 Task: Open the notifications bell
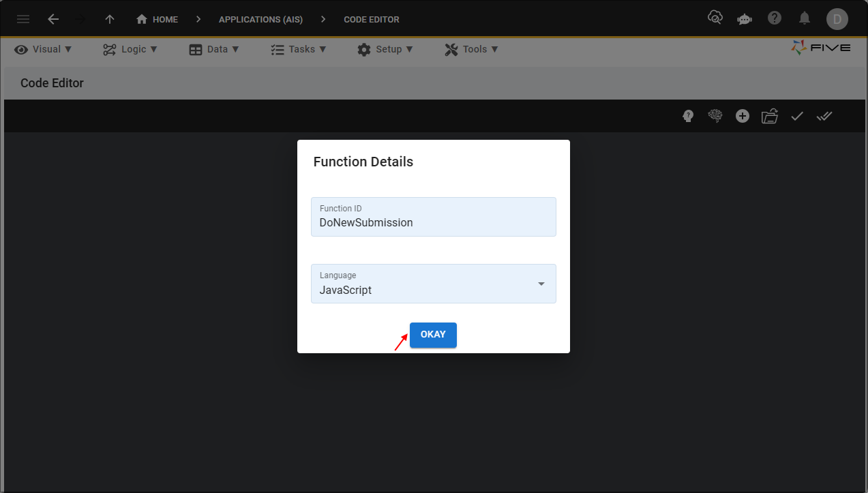pos(805,18)
